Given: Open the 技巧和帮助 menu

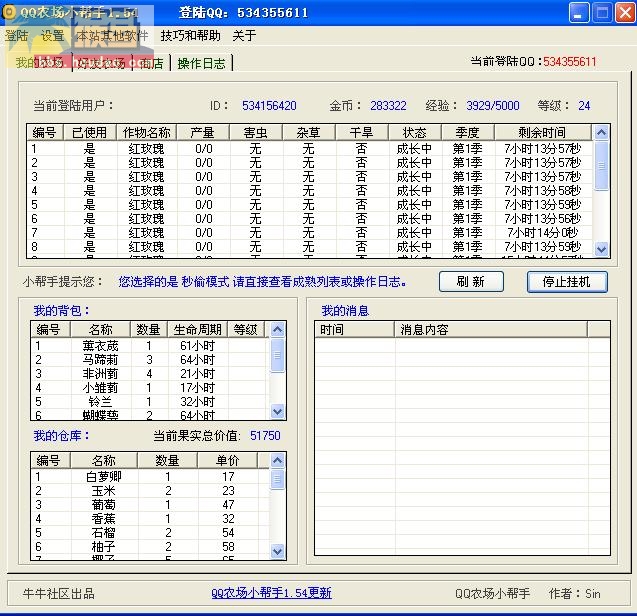Looking at the screenshot, I should (x=191, y=36).
